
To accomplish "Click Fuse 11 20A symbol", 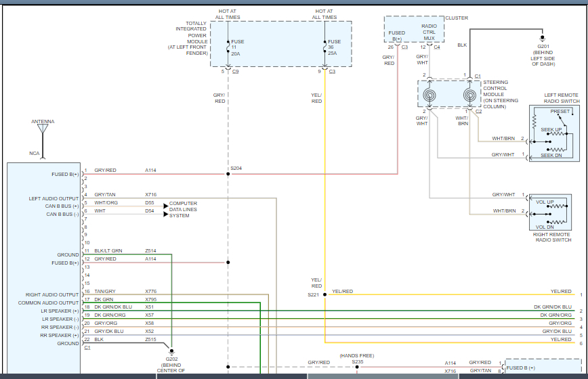I will pos(228,47).
